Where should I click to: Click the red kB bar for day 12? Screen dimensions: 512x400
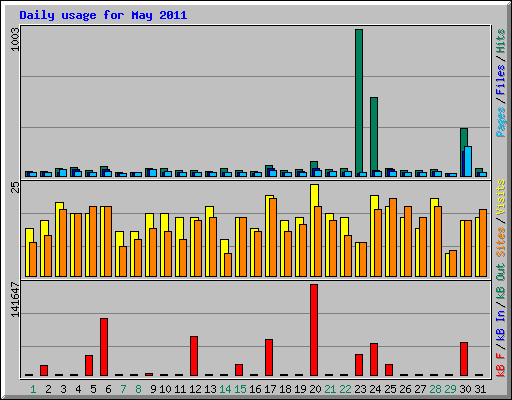coord(194,356)
